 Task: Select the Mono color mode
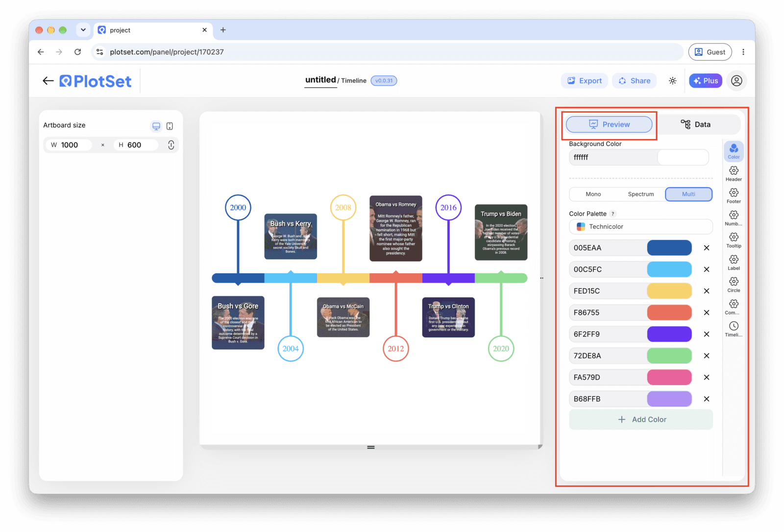pyautogui.click(x=593, y=194)
